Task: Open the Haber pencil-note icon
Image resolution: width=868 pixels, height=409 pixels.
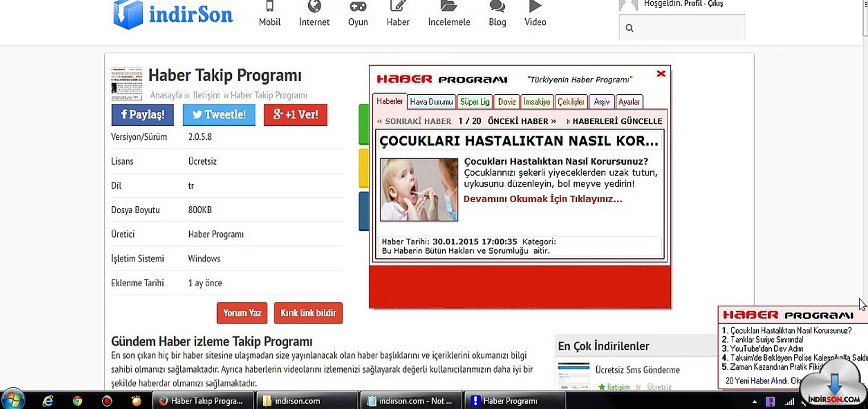Action: tap(397, 6)
